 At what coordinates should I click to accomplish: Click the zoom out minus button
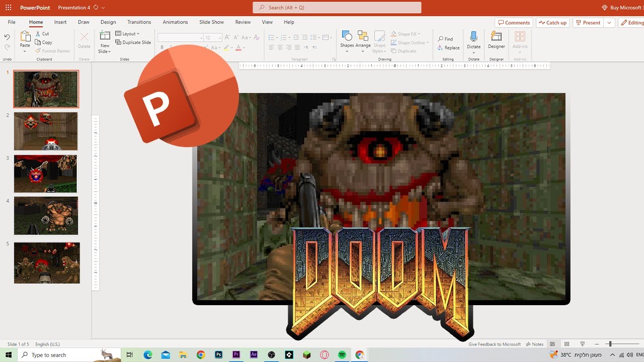597,344
